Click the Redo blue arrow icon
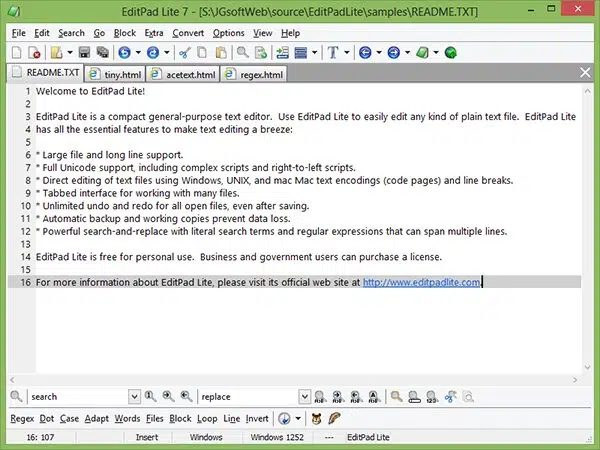The width and height of the screenshot is (600, 450). [153, 52]
